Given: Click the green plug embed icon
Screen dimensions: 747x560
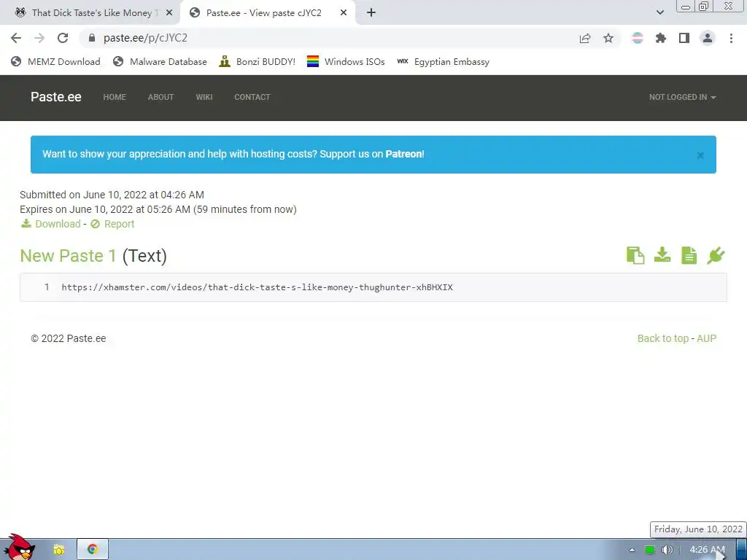Looking at the screenshot, I should (x=716, y=256).
